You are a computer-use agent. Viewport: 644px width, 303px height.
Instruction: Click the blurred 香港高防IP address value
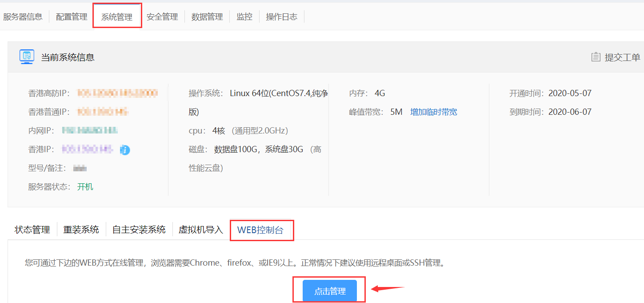tap(117, 93)
